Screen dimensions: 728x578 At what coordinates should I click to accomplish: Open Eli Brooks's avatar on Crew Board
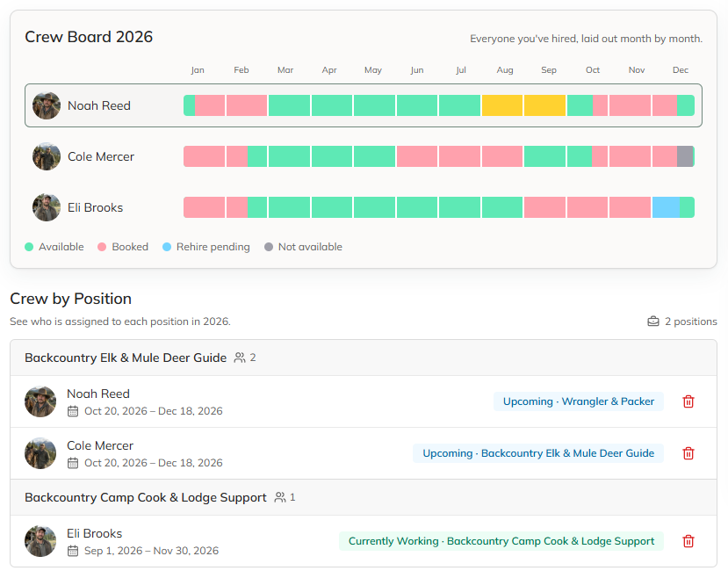tap(47, 207)
